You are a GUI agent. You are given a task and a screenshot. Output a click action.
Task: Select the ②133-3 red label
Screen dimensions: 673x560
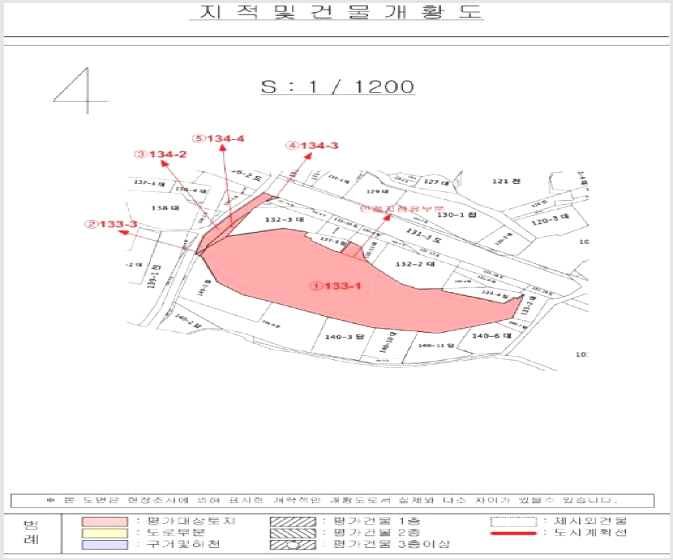pos(111,224)
